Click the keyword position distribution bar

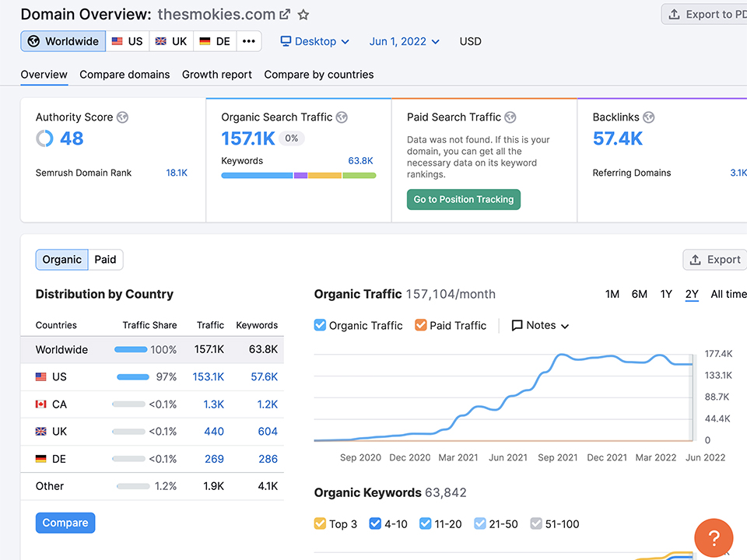point(299,176)
